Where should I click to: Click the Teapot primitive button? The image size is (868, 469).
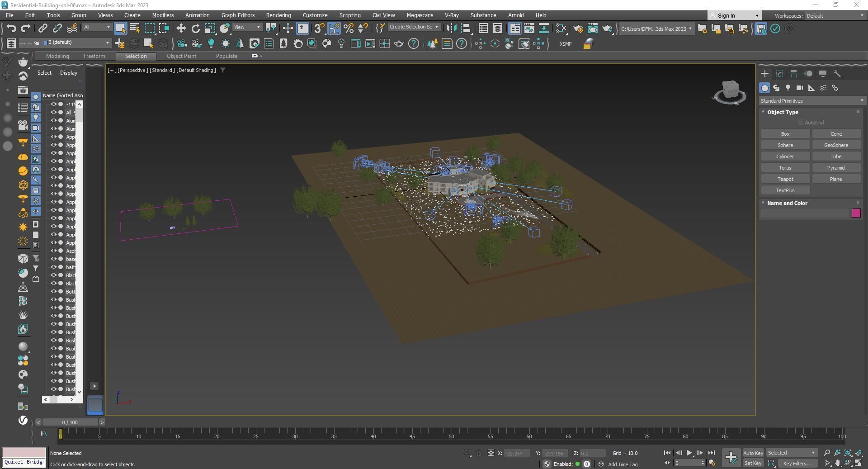pyautogui.click(x=785, y=179)
